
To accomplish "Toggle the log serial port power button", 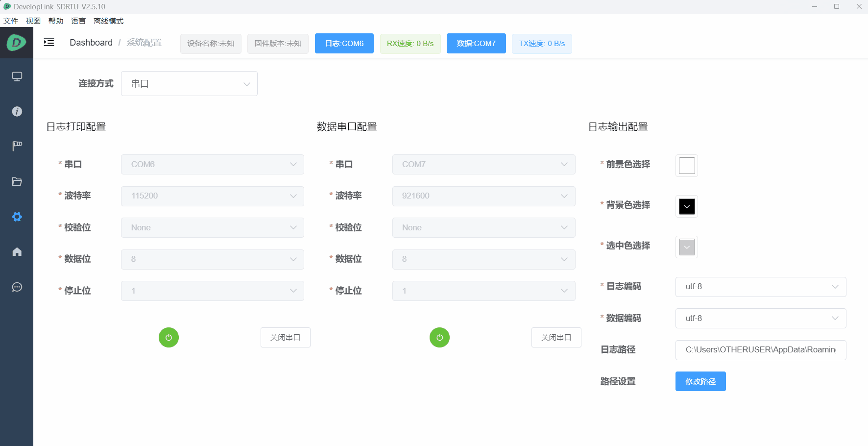I will click(169, 337).
